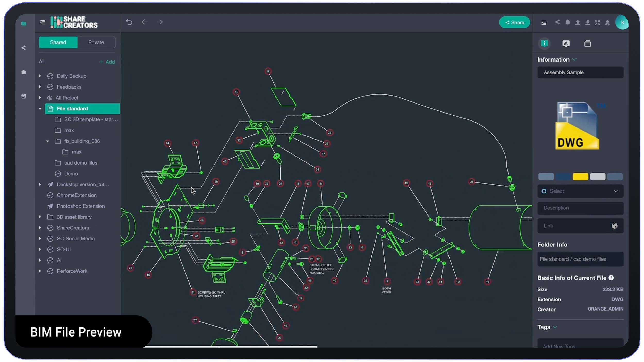Click the green Share button
Image resolution: width=644 pixels, height=362 pixels.
click(x=514, y=22)
